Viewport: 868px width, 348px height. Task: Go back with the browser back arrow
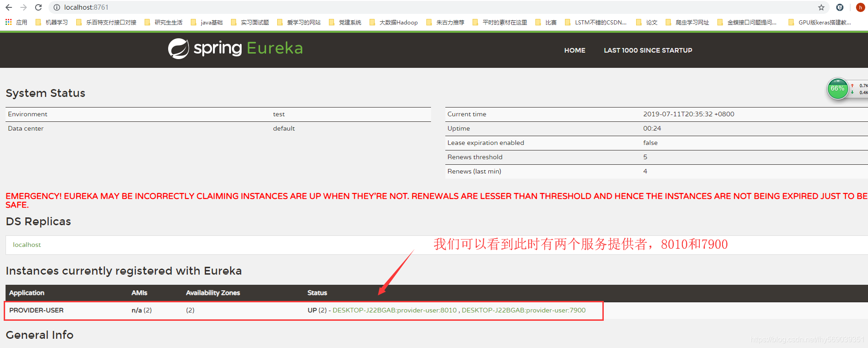tap(9, 7)
